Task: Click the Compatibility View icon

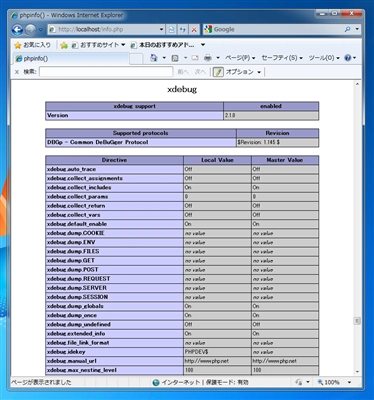Action: click(x=171, y=29)
